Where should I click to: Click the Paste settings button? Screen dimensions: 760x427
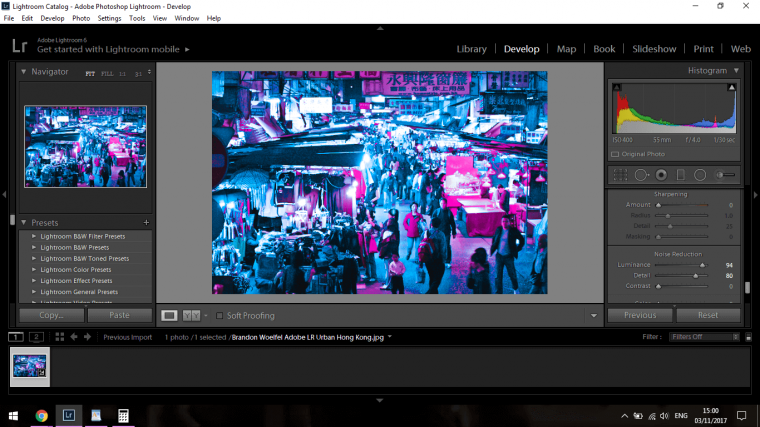[x=119, y=315]
